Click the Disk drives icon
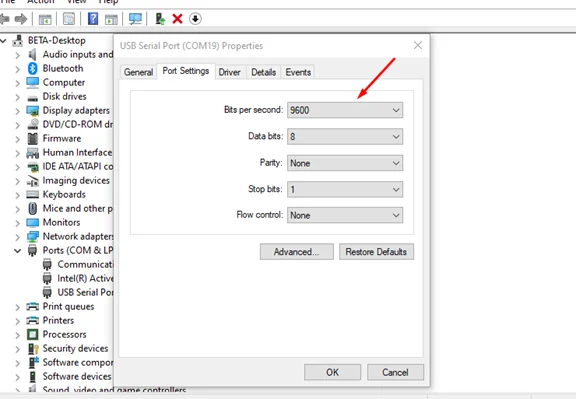 33,98
